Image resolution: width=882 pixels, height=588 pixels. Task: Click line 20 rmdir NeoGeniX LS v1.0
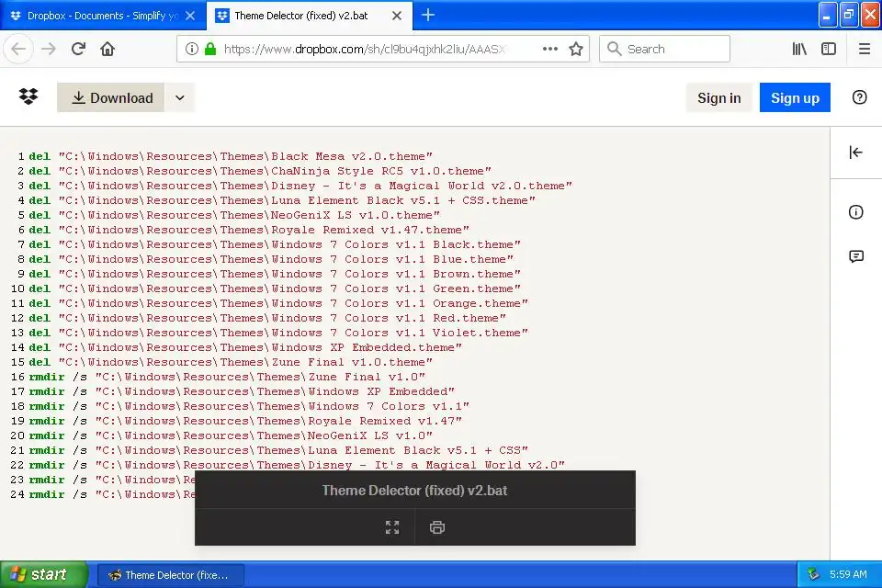[231, 435]
